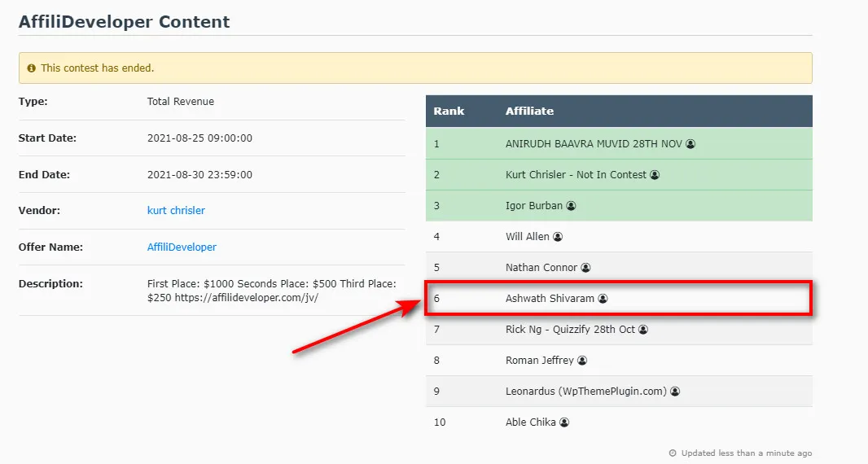Click the Type: field label
The height and width of the screenshot is (464, 868).
(x=33, y=101)
